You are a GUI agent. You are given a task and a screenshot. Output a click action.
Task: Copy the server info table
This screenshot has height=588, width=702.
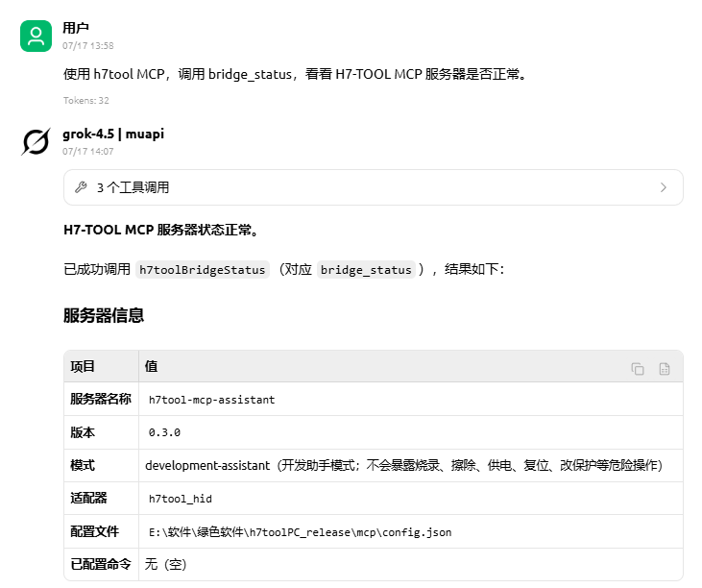pos(638,369)
